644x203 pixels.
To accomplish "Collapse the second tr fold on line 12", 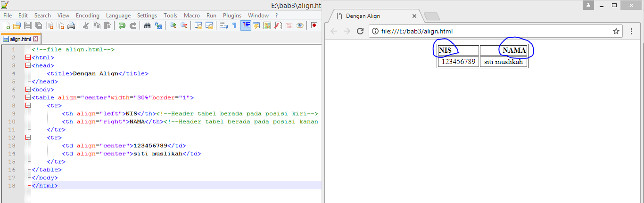I will tap(28, 138).
